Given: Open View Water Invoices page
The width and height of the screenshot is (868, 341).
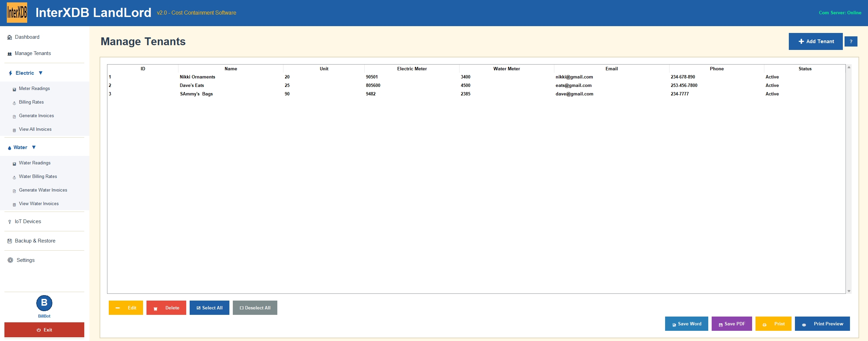Looking at the screenshot, I should [x=39, y=203].
